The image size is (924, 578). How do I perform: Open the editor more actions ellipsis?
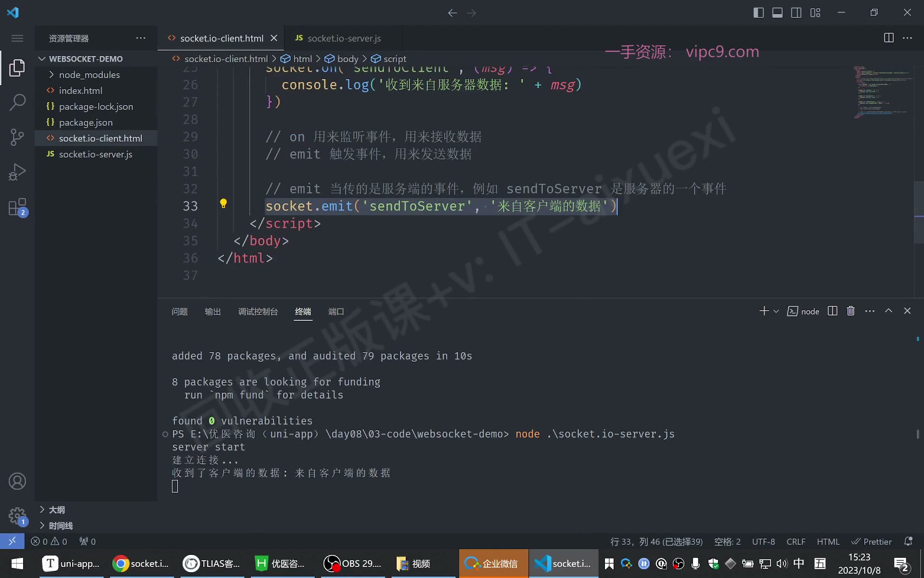[x=907, y=38]
